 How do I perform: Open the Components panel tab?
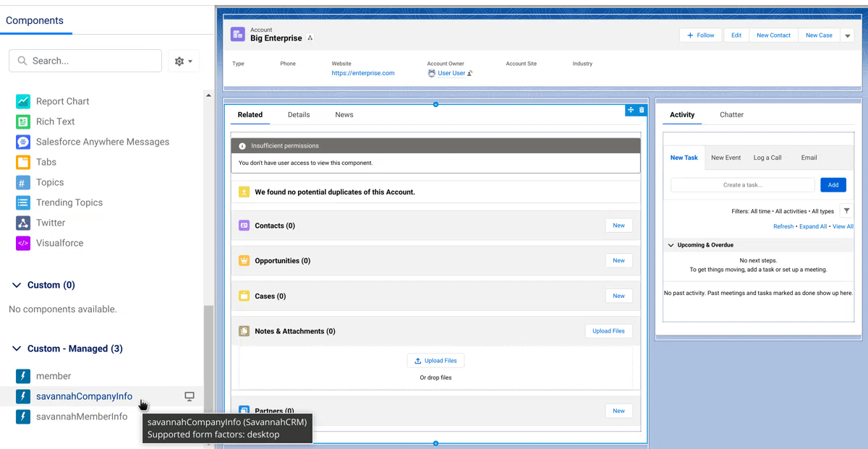click(35, 20)
